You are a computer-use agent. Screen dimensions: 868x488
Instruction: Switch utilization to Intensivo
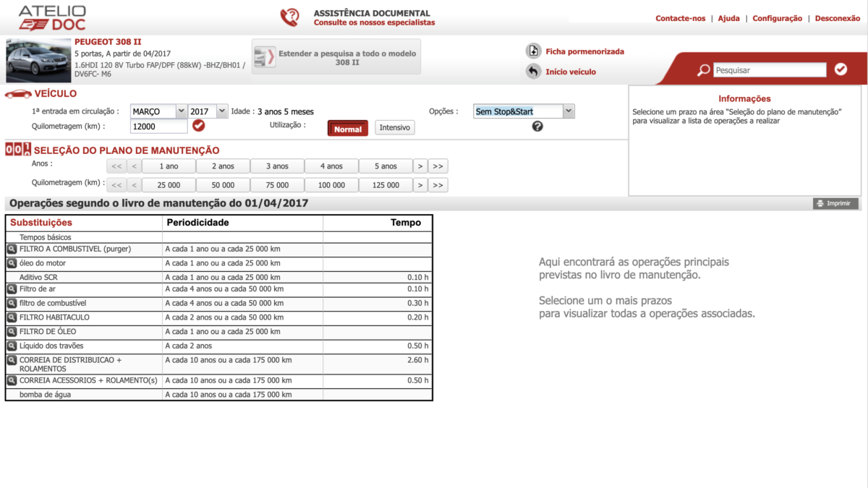395,127
